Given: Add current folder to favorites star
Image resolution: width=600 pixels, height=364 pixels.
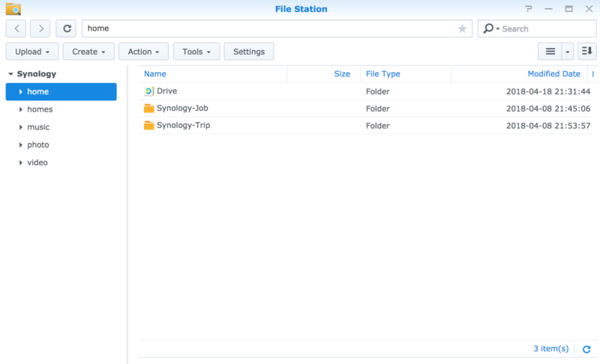Looking at the screenshot, I should (462, 28).
